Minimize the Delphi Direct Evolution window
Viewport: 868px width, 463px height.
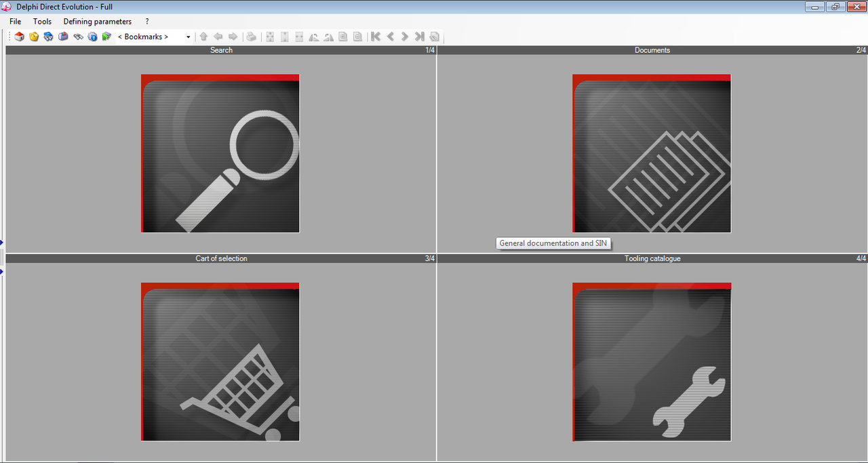(x=814, y=7)
